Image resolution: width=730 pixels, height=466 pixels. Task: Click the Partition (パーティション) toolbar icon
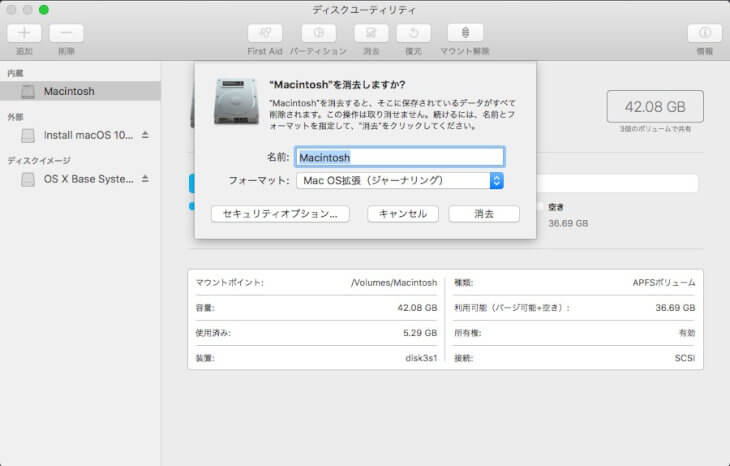318,33
